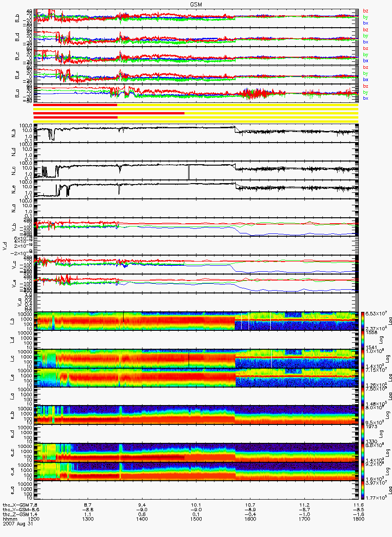Click the -0.4 thc_Z position value
This screenshot has width=392, height=537.
coord(250,514)
